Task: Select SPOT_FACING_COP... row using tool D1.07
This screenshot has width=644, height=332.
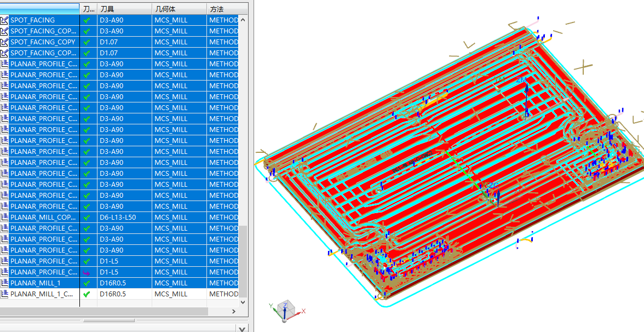Action: point(44,53)
